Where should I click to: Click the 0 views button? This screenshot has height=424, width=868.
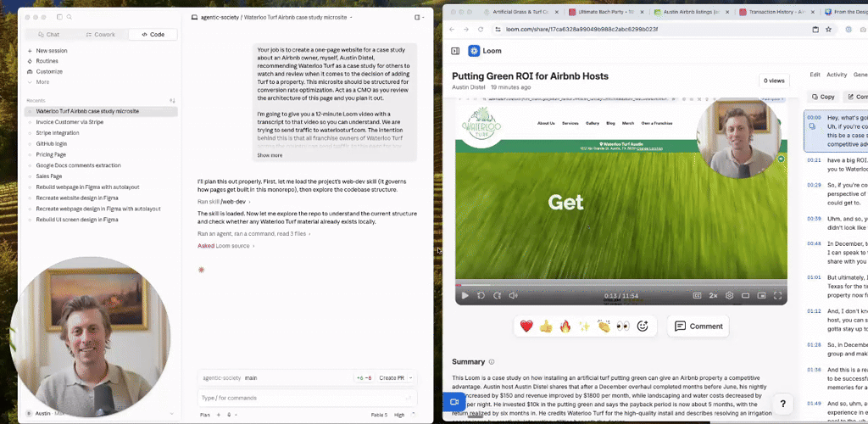click(x=774, y=81)
